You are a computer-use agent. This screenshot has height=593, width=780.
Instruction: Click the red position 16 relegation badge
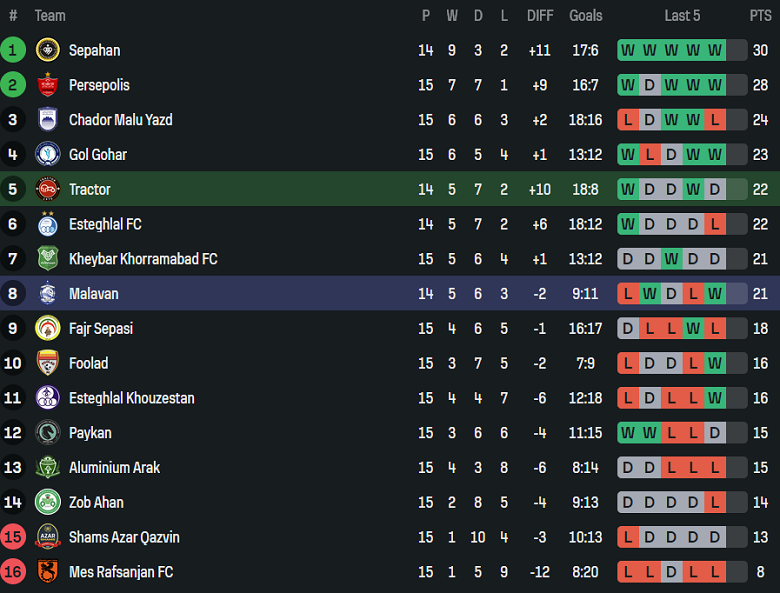click(13, 572)
